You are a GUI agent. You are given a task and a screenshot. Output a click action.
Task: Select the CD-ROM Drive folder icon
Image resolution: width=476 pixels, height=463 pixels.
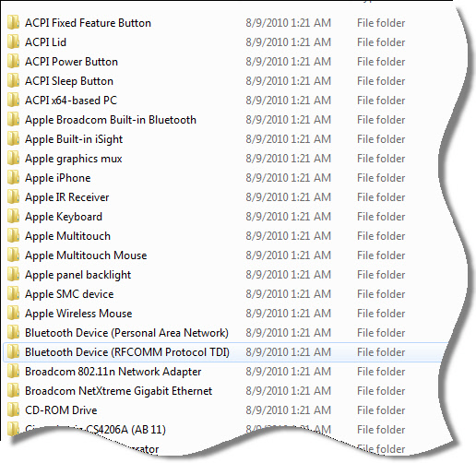point(13,410)
